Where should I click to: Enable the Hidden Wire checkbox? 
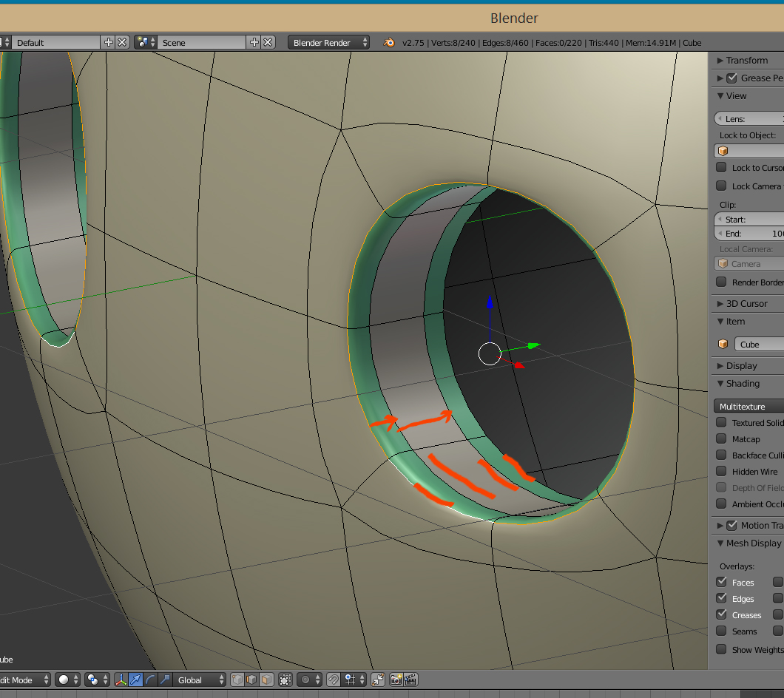tap(721, 472)
